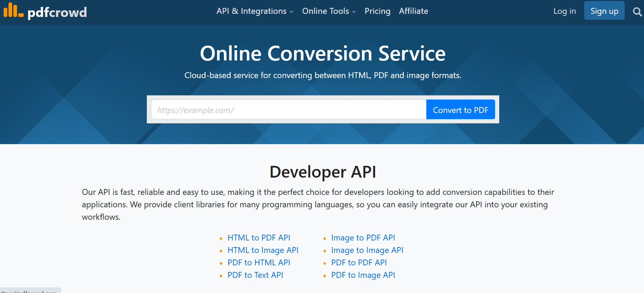Image resolution: width=644 pixels, height=293 pixels.
Task: Open the Pricing page
Action: pyautogui.click(x=377, y=11)
